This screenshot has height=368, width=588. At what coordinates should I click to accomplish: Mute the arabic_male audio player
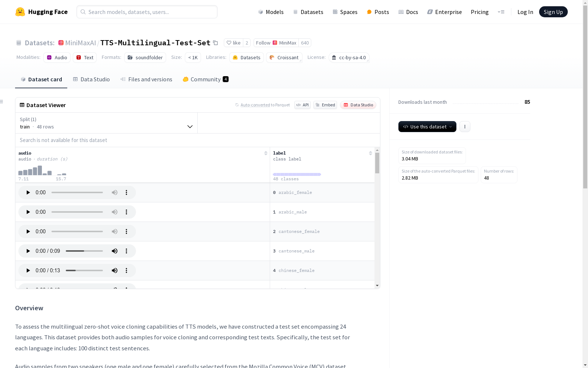115,212
